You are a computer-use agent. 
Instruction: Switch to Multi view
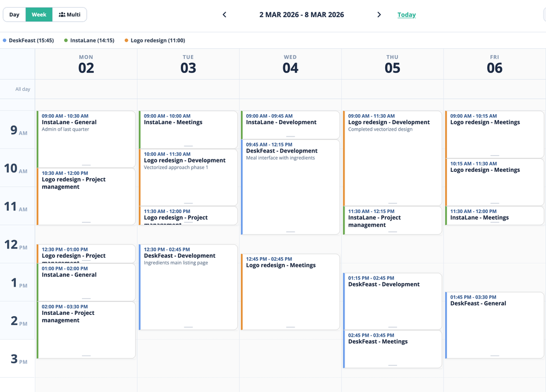point(70,15)
